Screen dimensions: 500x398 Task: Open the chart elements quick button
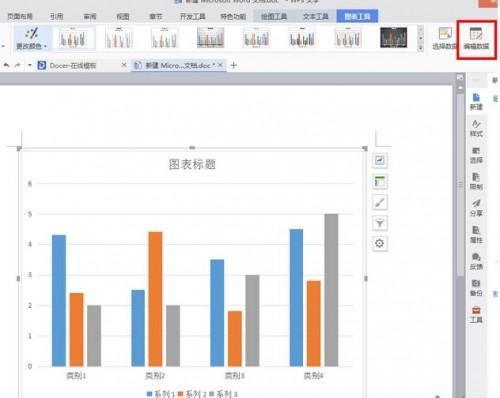379,160
